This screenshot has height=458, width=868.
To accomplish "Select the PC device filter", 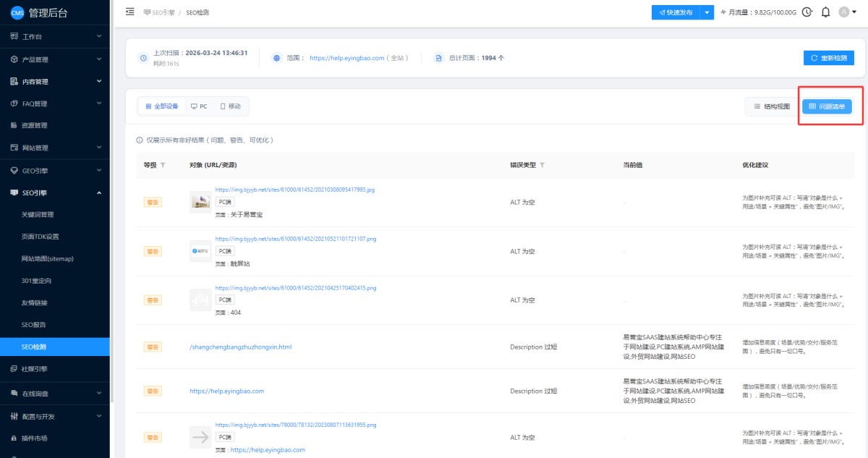I will 199,106.
